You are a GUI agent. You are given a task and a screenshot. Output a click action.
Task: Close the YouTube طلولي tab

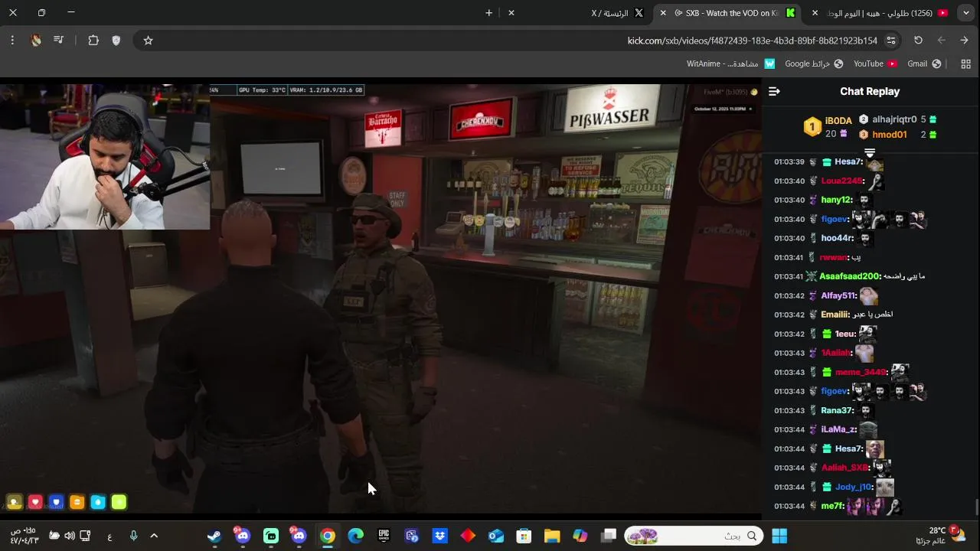click(x=815, y=13)
